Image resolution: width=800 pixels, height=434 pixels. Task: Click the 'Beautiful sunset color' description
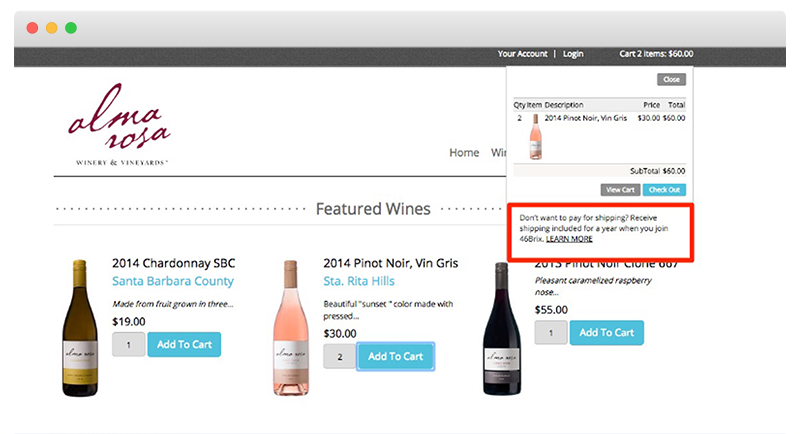coord(388,310)
